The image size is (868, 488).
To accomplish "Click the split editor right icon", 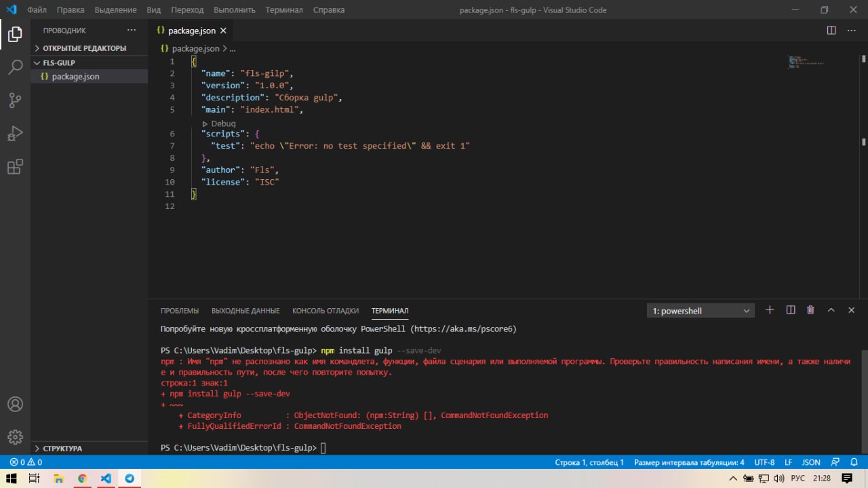I will coord(831,31).
